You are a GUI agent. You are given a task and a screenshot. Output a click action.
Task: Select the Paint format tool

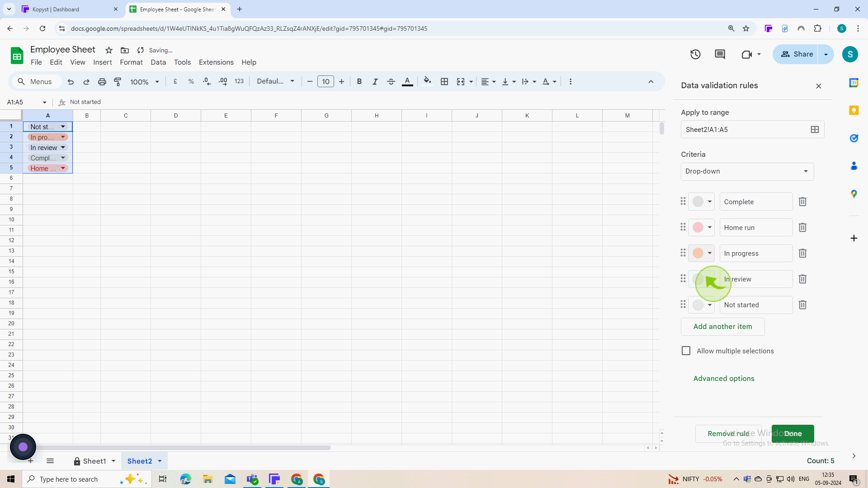pos(118,82)
